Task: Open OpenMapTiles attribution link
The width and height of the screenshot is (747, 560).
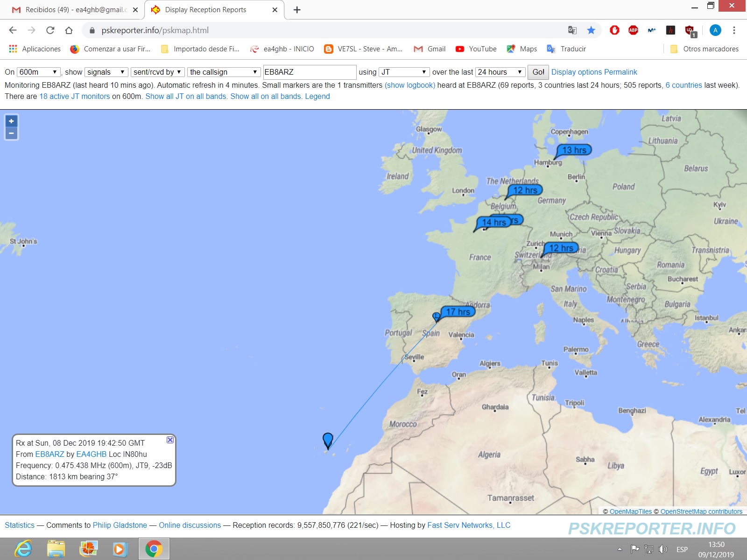Action: point(630,511)
